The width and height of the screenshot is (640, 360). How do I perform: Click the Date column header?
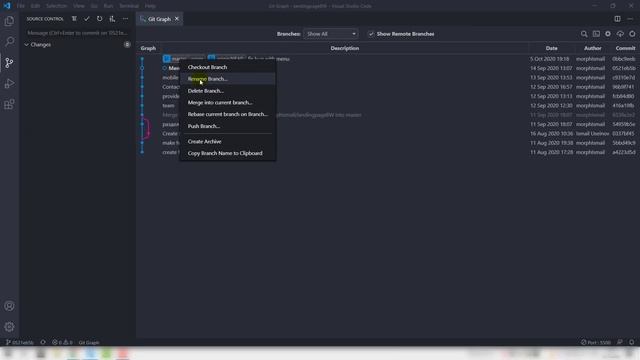[x=551, y=48]
